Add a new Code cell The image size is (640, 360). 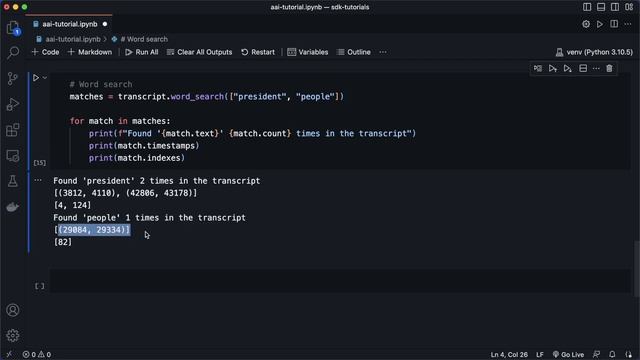coord(45,52)
